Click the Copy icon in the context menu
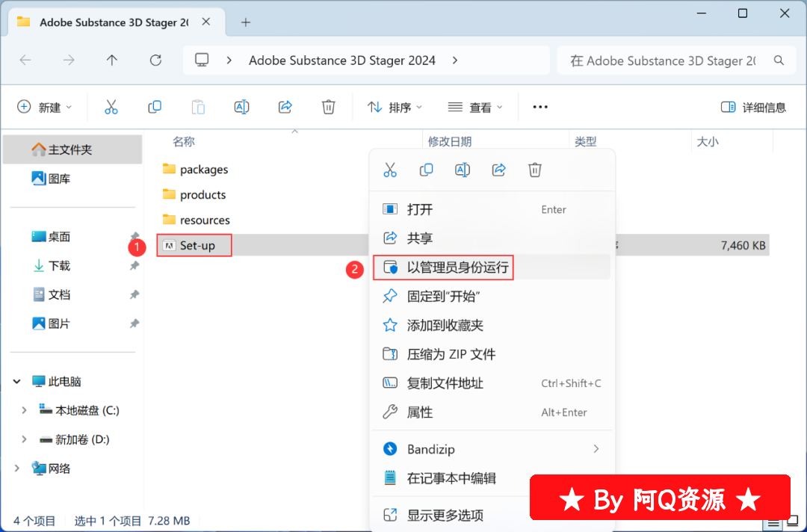 tap(426, 170)
